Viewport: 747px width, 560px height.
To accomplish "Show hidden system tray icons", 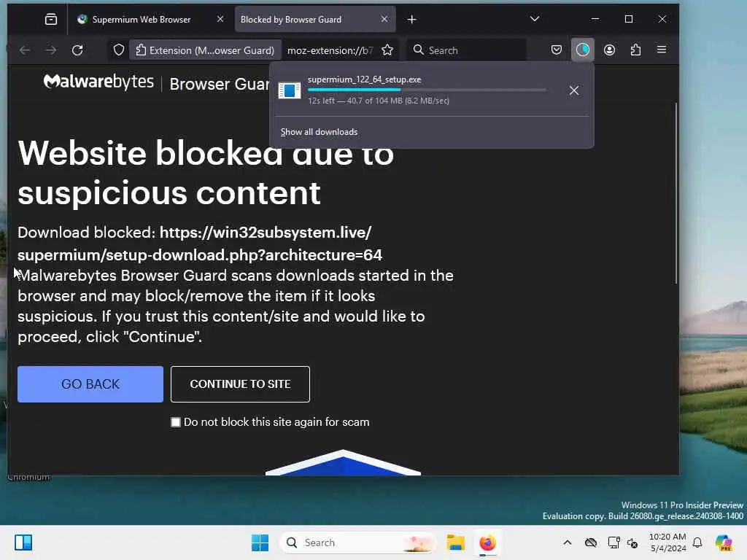I will (568, 542).
